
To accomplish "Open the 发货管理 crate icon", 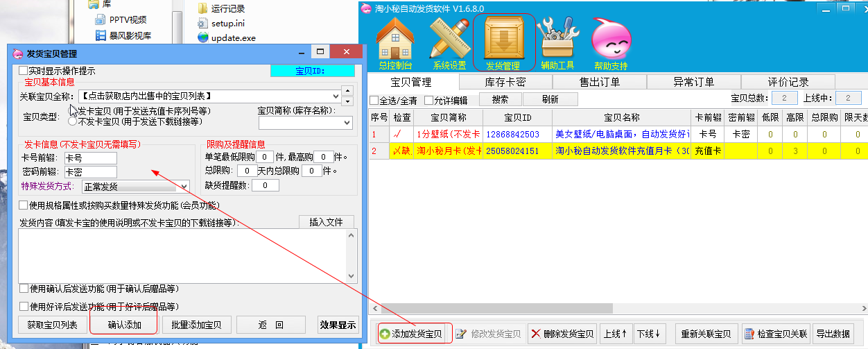I will [x=503, y=44].
